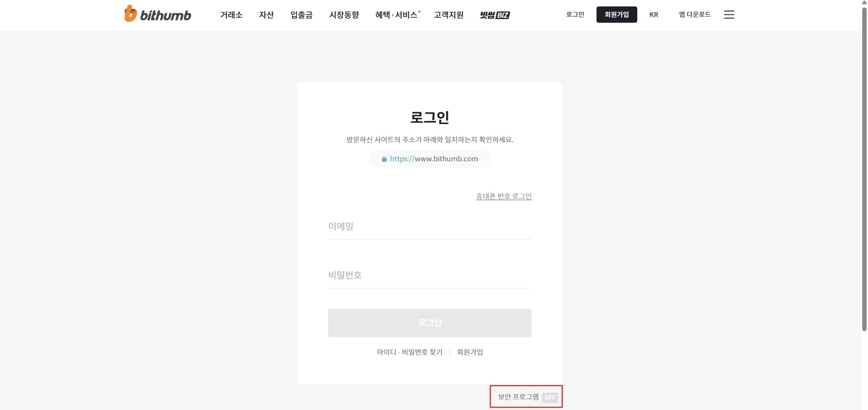Open the 거래소 menu
The width and height of the screenshot is (868, 410).
click(231, 15)
